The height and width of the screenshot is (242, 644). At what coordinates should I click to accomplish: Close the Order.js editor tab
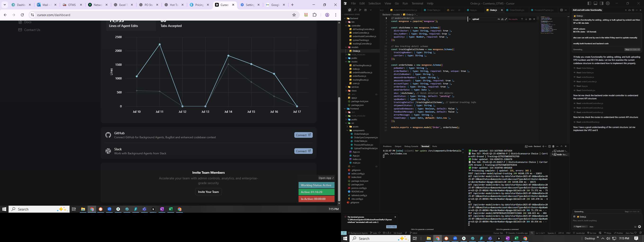coord(501,10)
